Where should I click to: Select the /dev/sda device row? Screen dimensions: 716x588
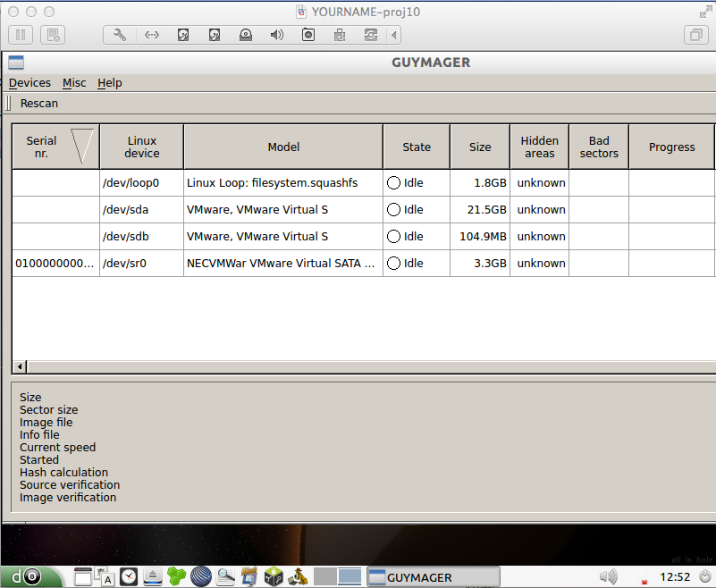364,210
